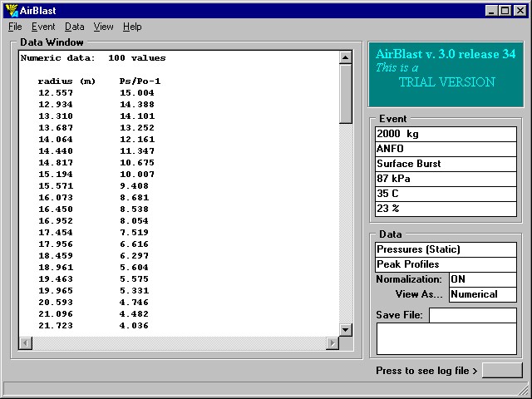
Task: Click radius value 18.459
Action: coord(56,256)
